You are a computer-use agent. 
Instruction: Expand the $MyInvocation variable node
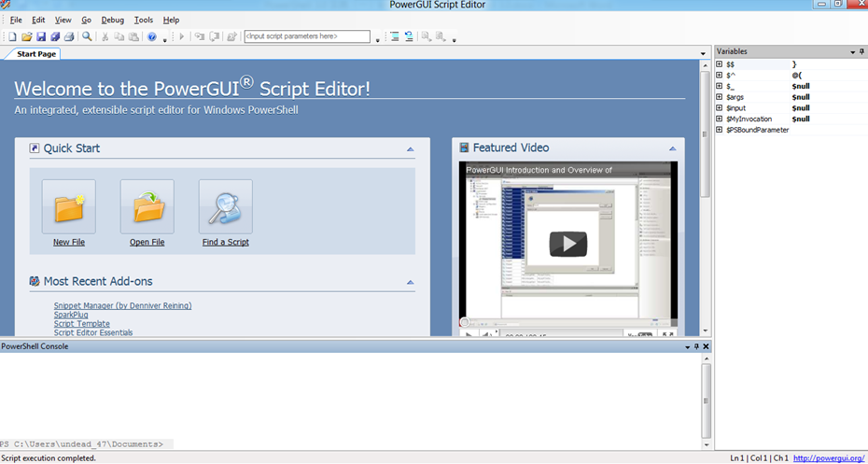pyautogui.click(x=720, y=119)
